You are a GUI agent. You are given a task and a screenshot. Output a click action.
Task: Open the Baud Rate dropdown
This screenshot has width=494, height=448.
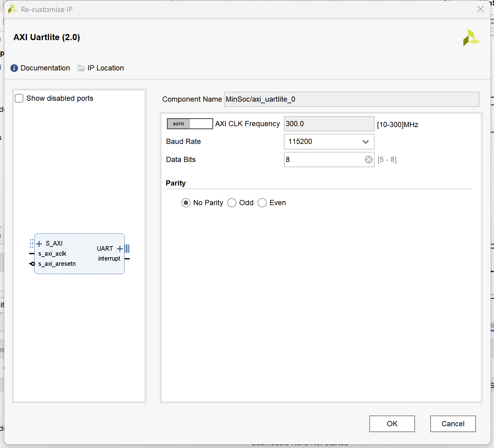[x=329, y=141]
